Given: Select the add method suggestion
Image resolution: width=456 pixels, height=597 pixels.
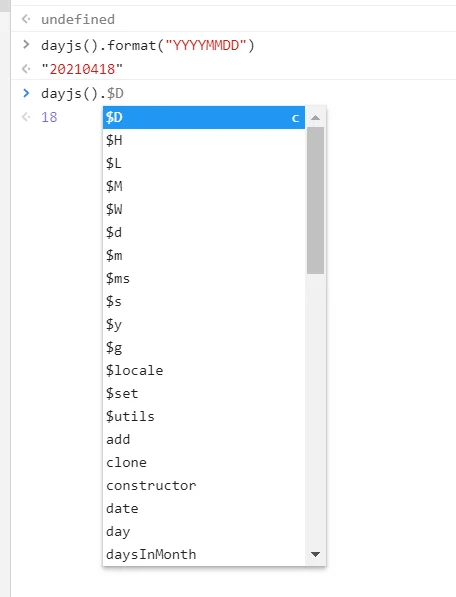Looking at the screenshot, I should coord(204,439).
